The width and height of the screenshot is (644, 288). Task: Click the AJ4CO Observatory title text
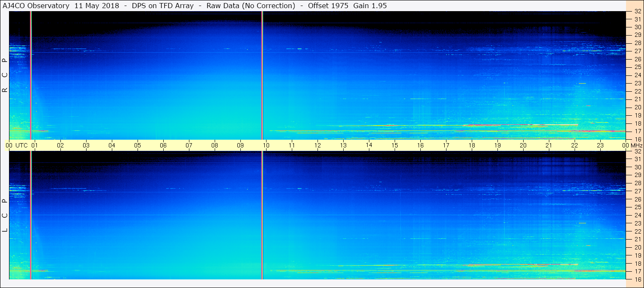click(36, 6)
